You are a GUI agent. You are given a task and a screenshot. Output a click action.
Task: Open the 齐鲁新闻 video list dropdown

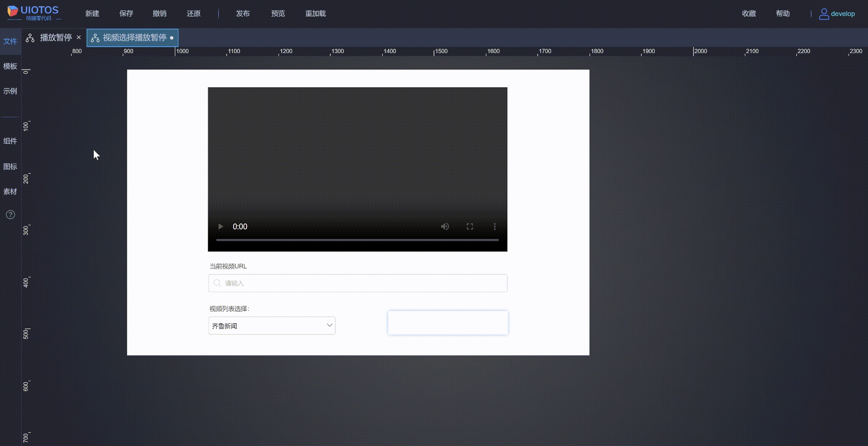pyautogui.click(x=272, y=325)
